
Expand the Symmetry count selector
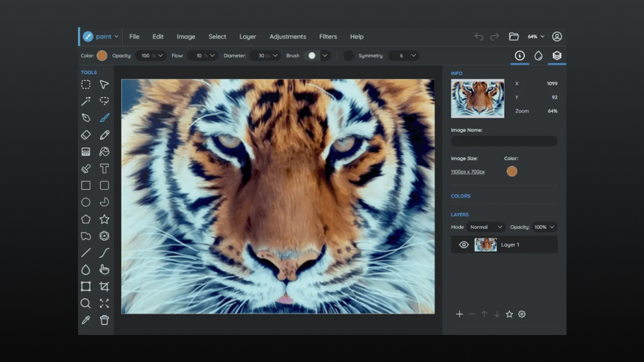click(404, 55)
